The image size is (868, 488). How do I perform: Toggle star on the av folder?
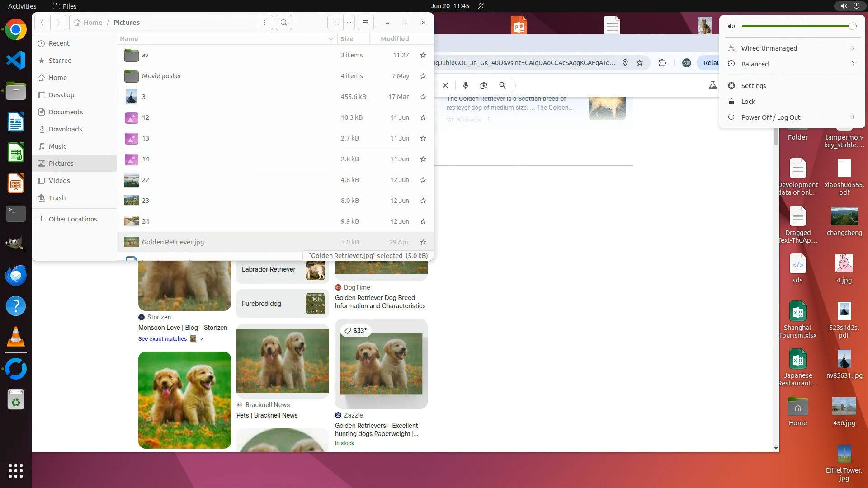pos(423,55)
